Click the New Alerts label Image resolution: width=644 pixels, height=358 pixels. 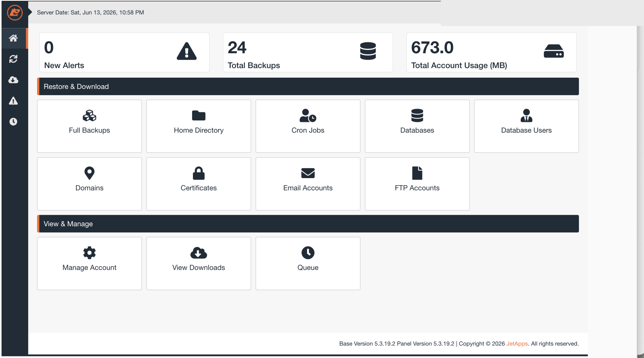(x=64, y=65)
